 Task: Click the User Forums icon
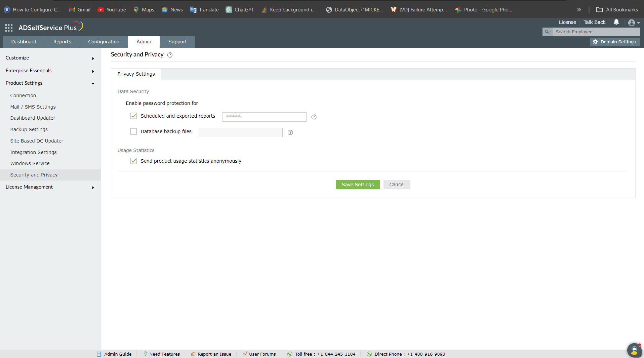(x=245, y=354)
